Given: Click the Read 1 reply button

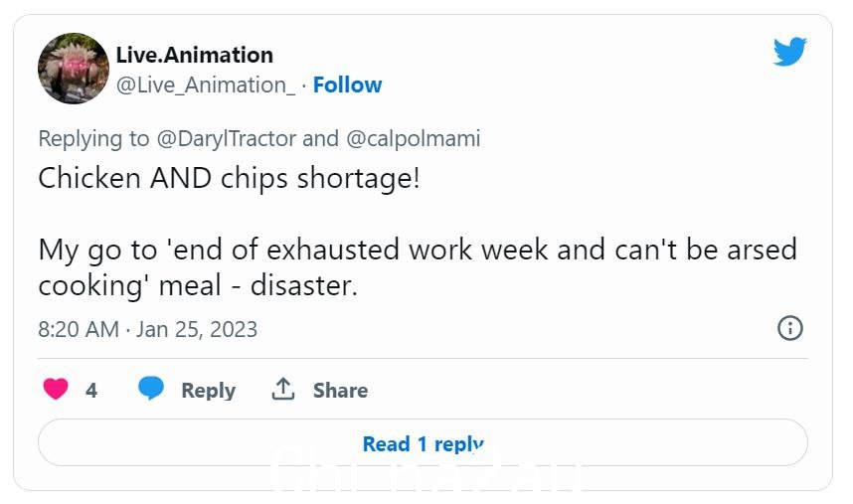Looking at the screenshot, I should 423,442.
